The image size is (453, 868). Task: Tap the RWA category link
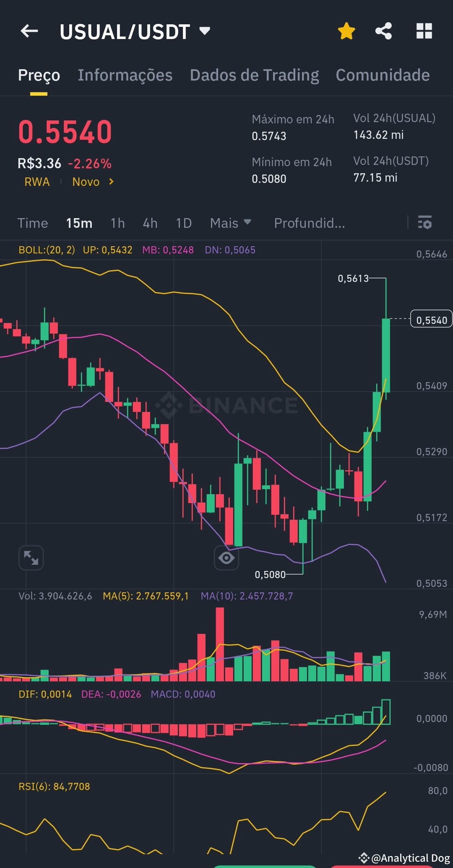click(x=37, y=182)
